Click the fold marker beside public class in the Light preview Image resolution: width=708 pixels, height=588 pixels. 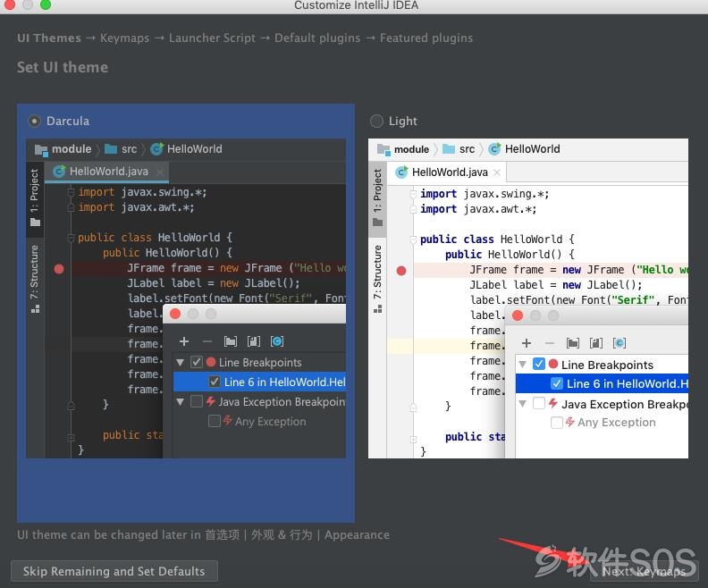click(413, 239)
